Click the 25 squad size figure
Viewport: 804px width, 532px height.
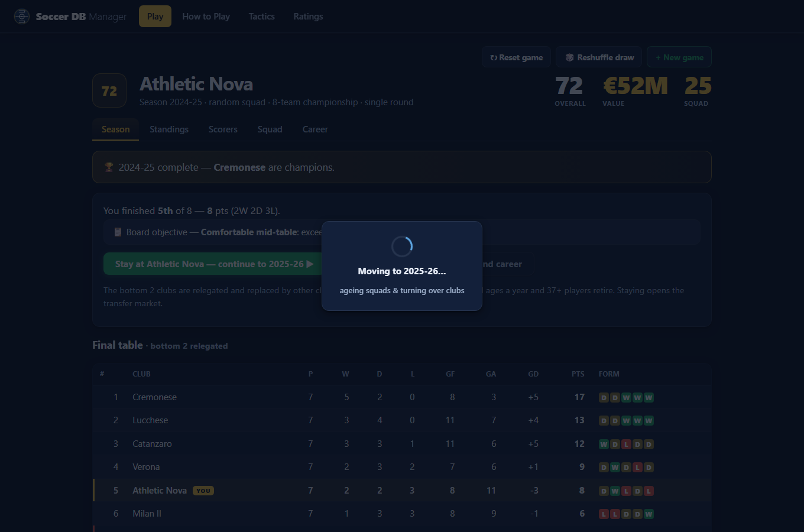coord(698,86)
